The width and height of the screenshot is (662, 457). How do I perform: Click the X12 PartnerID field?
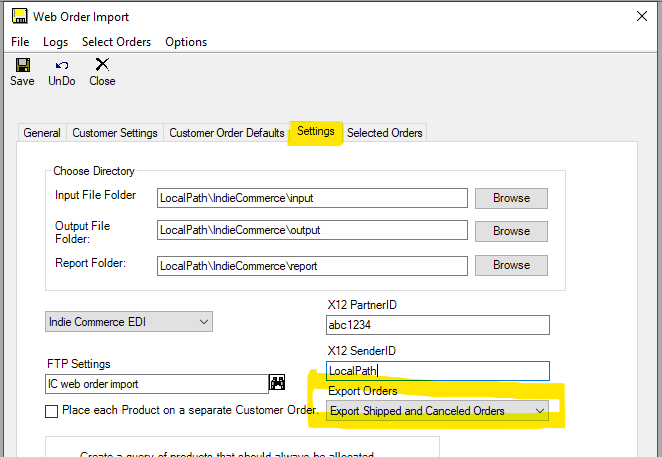point(438,325)
